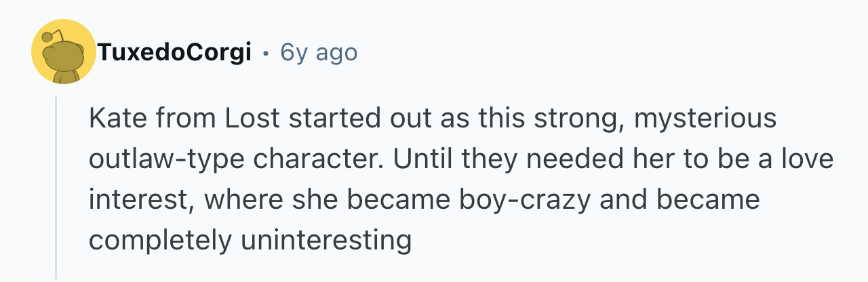Image resolution: width=868 pixels, height=282 pixels.
Task: Click the TuxedoCorgi snoo avatar icon
Action: pyautogui.click(x=64, y=52)
